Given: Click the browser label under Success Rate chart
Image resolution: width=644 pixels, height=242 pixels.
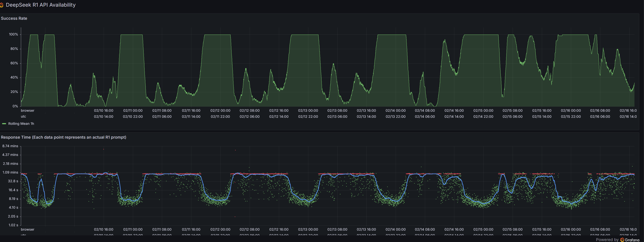Looking at the screenshot, I should point(28,110).
